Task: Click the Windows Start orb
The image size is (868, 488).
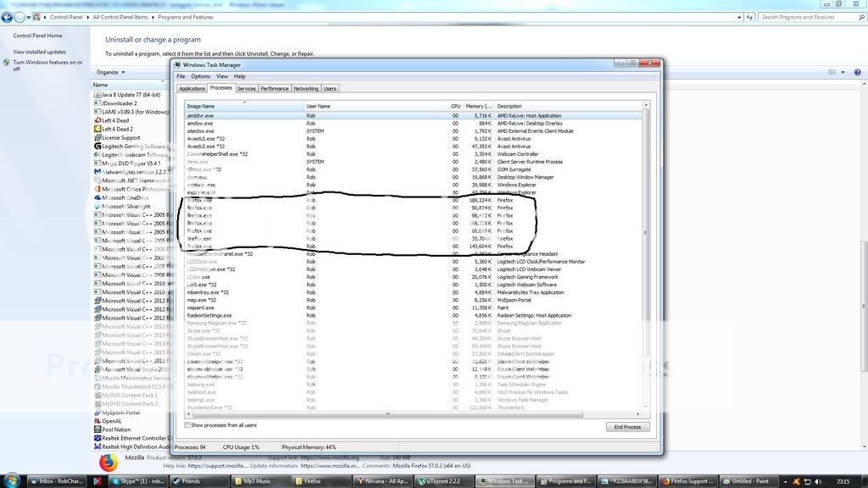Action: coord(12,480)
